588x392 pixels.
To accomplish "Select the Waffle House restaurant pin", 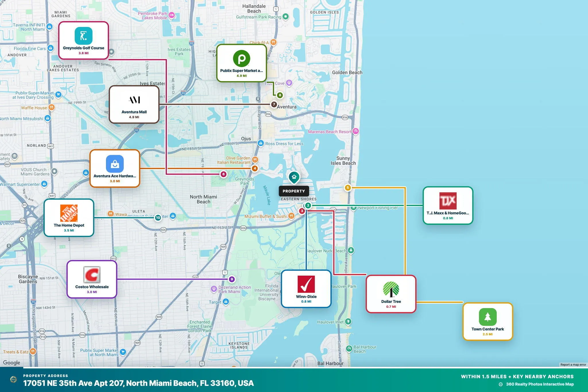I will (51, 107).
